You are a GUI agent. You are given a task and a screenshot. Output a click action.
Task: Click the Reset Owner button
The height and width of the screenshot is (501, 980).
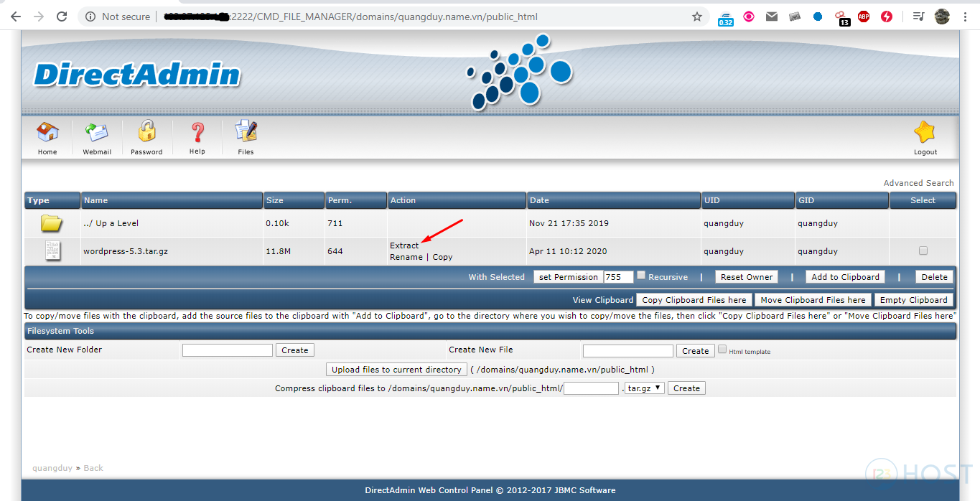click(x=747, y=277)
